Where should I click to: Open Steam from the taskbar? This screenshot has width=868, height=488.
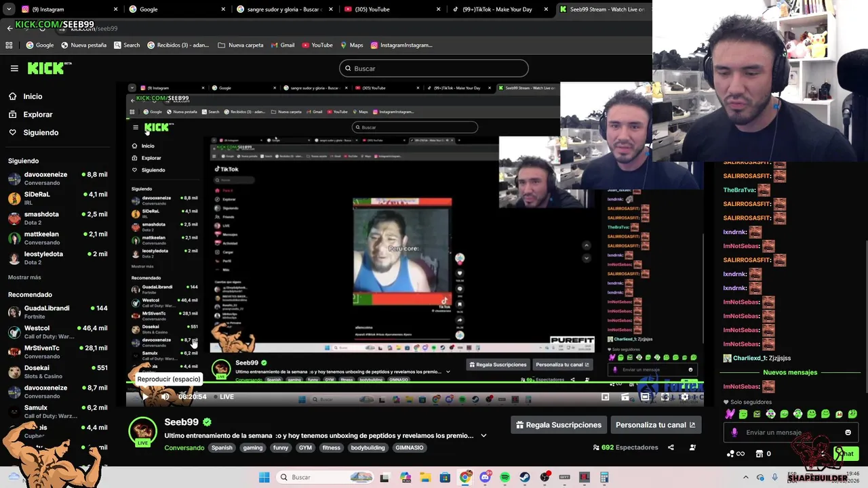pyautogui.click(x=525, y=477)
